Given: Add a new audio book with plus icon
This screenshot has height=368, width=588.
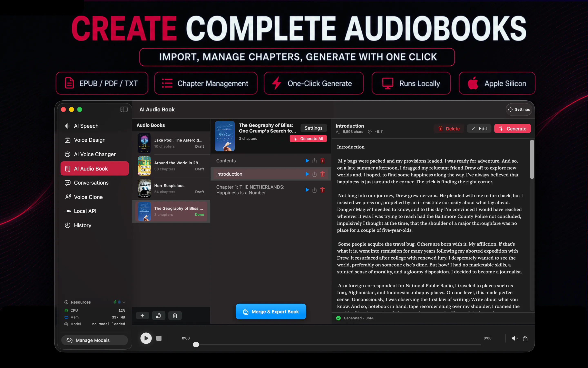Looking at the screenshot, I should pyautogui.click(x=142, y=316).
